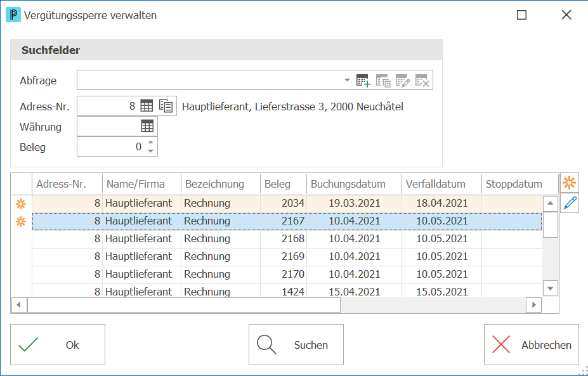Viewport: 588px width, 376px height.
Task: Click the blue pencil edit icon beside grid
Action: point(569,203)
